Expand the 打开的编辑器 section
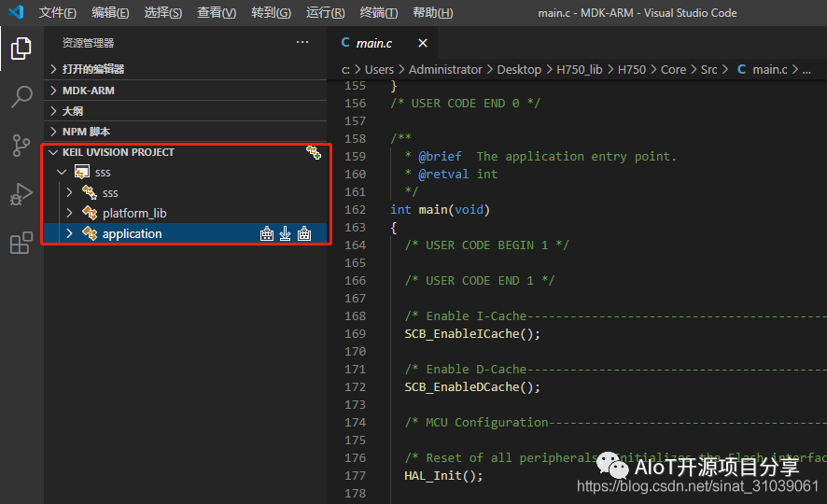827x504 pixels. (53, 68)
